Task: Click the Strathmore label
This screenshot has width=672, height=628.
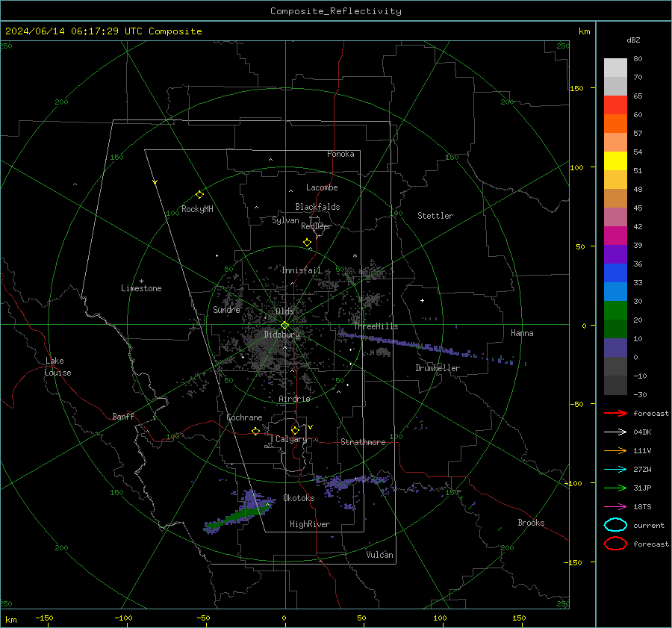Action: tap(363, 442)
